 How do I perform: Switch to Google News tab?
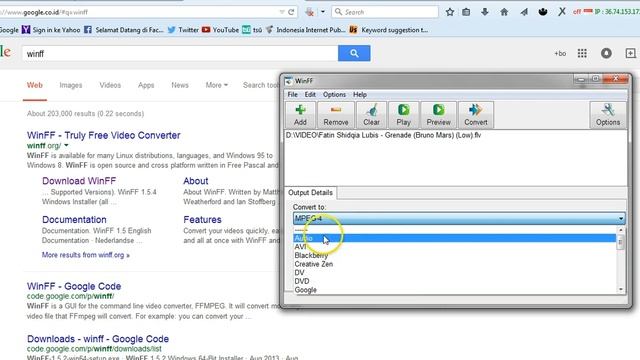(180, 85)
